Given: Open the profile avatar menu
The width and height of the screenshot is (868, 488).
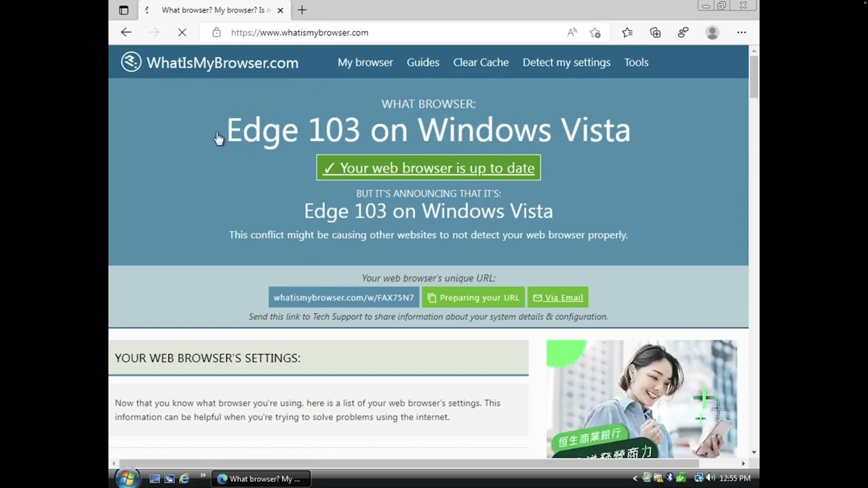Looking at the screenshot, I should click(712, 33).
